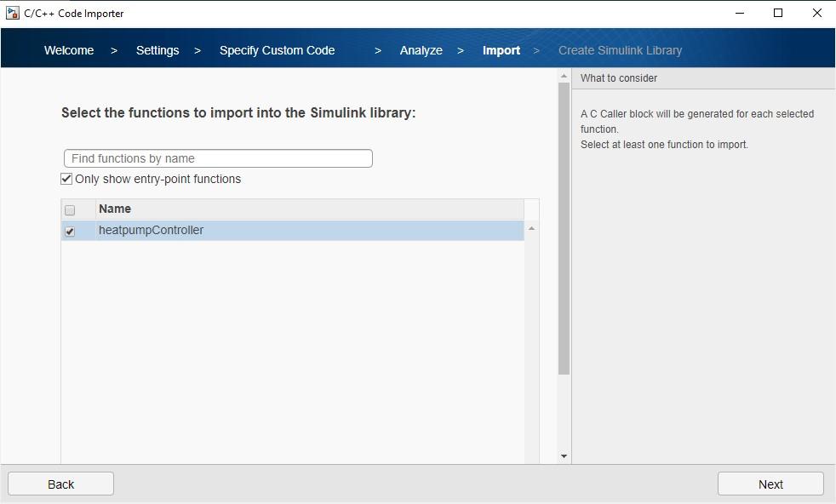The height and width of the screenshot is (504, 836).
Task: Open the Settings step
Action: [x=157, y=50]
